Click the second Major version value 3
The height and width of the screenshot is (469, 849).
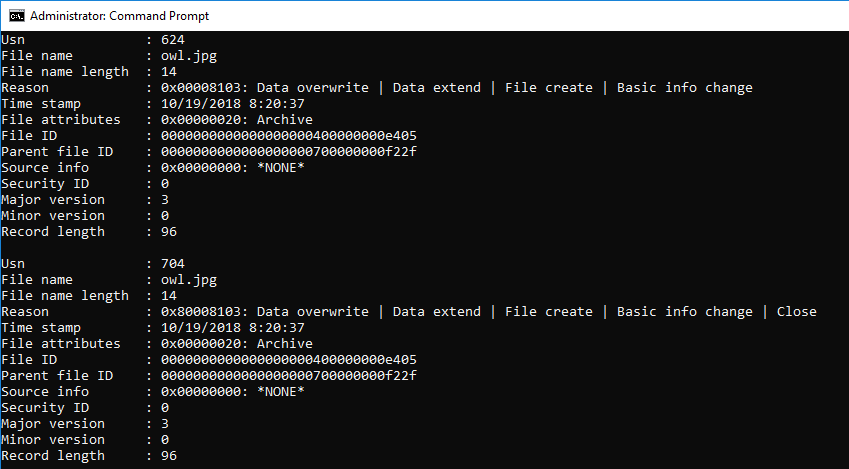coord(165,424)
